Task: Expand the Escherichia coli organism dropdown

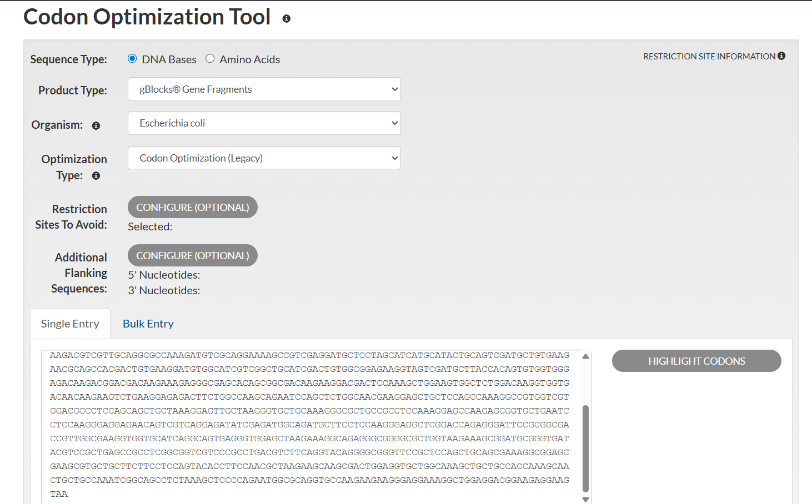Action: click(x=264, y=123)
